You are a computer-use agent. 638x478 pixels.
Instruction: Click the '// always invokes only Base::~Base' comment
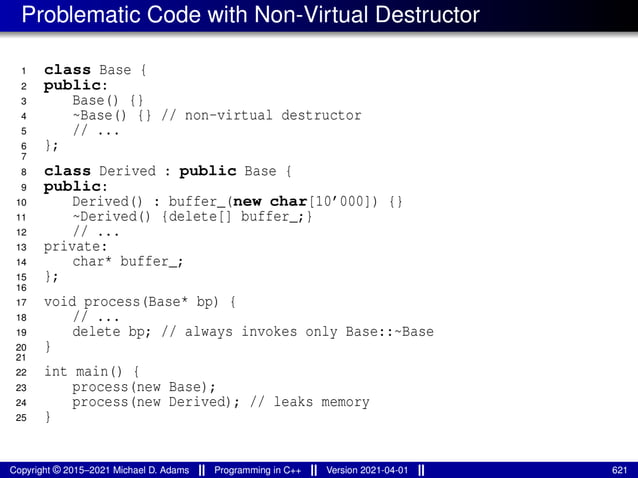coord(297,332)
